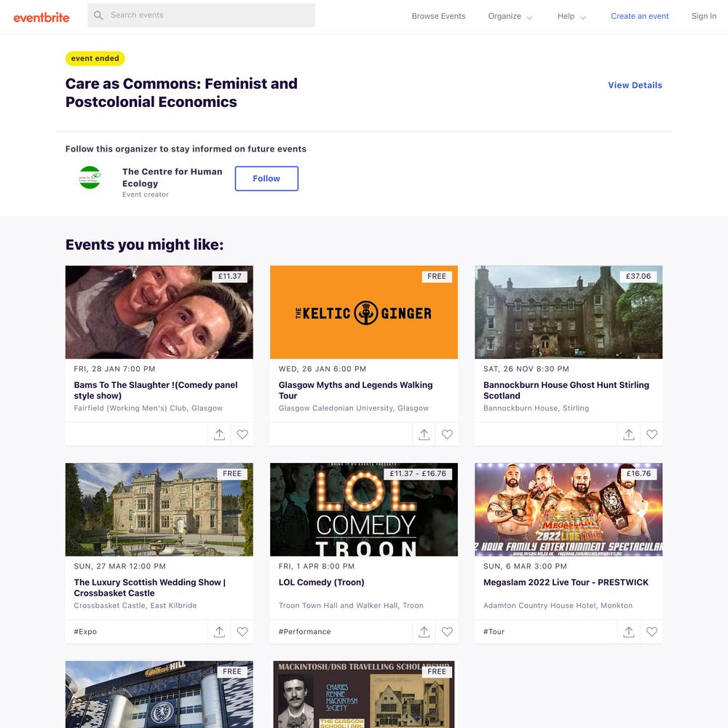Screen dimensions: 728x728
Task: Click 'FRI, 28 JAN 7:00 PM' date text
Action: (x=115, y=368)
